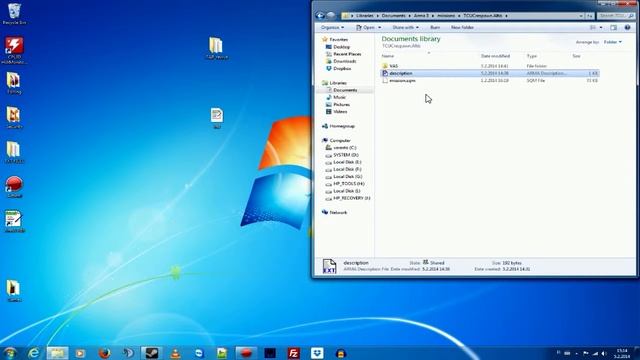
Task: Sort by the Type column header
Action: tap(531, 56)
